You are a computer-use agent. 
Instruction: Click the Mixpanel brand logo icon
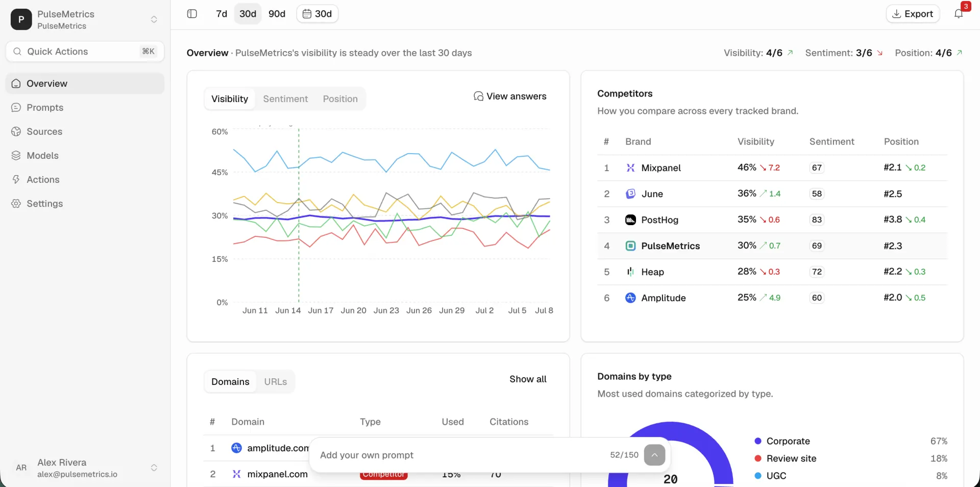pyautogui.click(x=630, y=168)
